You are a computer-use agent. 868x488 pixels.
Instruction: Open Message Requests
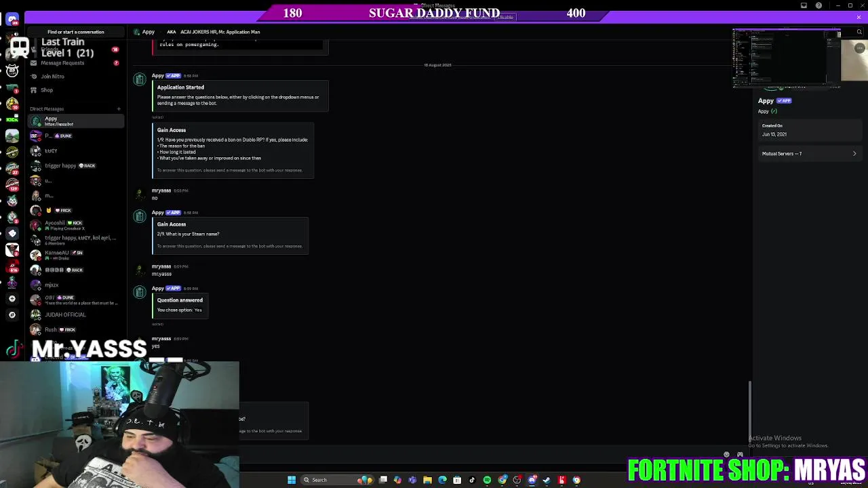[76, 63]
